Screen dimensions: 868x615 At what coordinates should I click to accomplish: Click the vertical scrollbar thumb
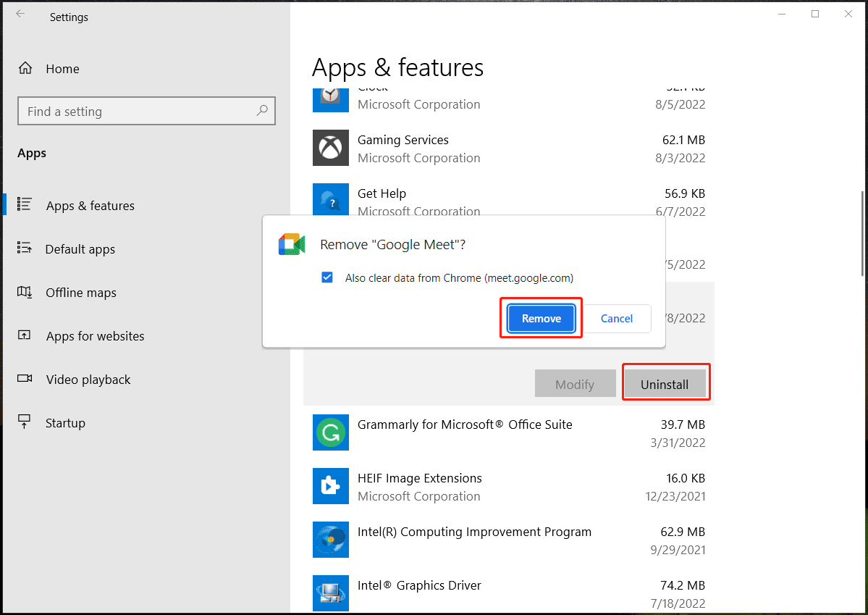click(863, 234)
